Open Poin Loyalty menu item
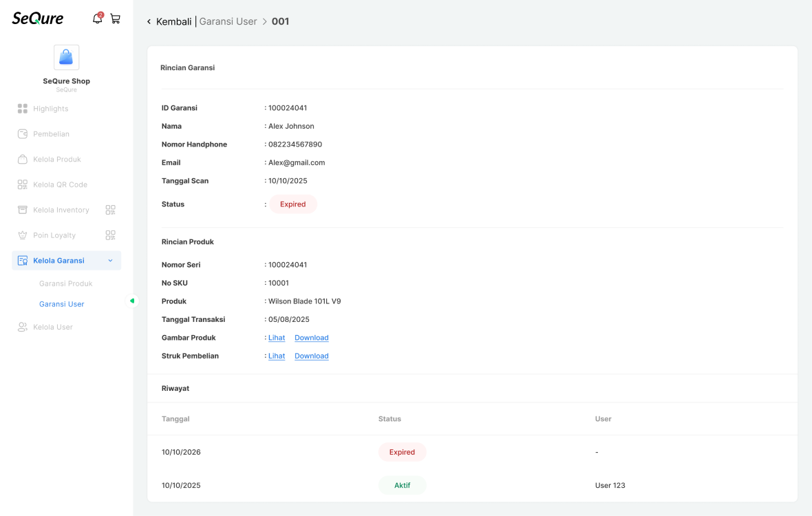Screen dimensions: 812x516 click(54, 235)
